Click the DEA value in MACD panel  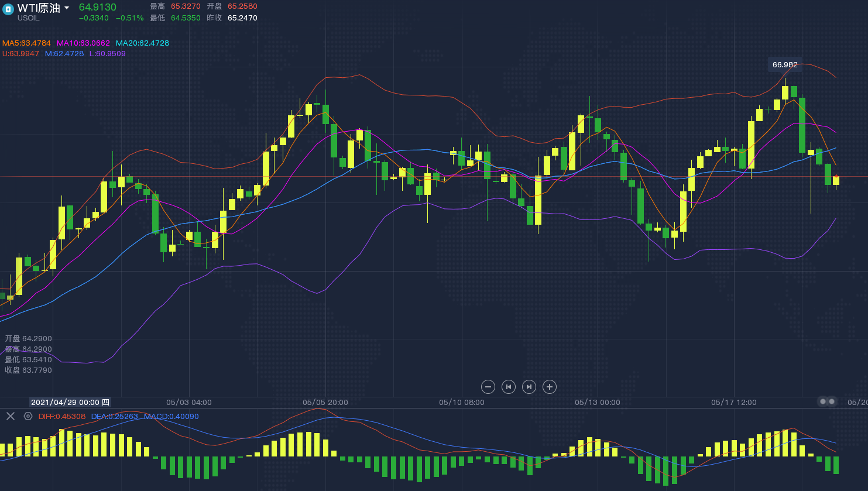click(115, 417)
